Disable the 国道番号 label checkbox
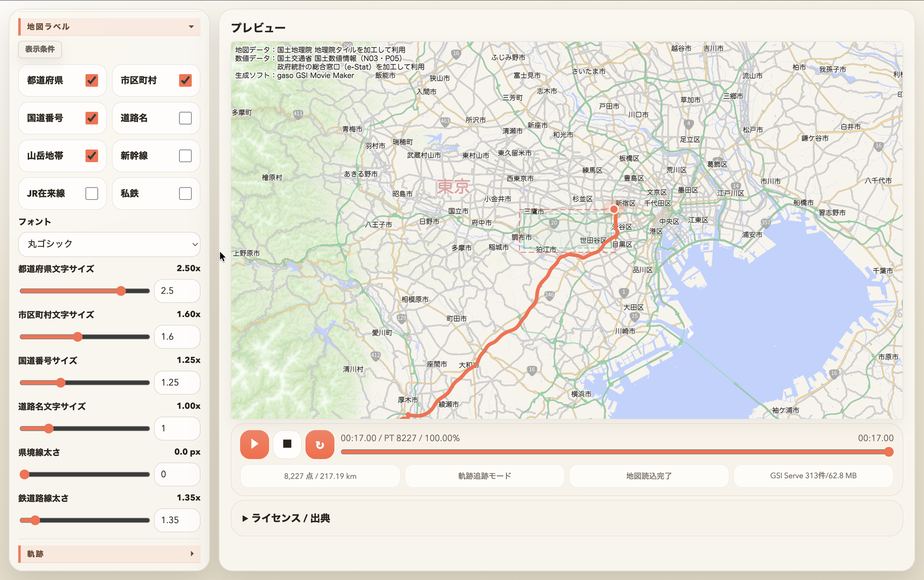 (92, 118)
